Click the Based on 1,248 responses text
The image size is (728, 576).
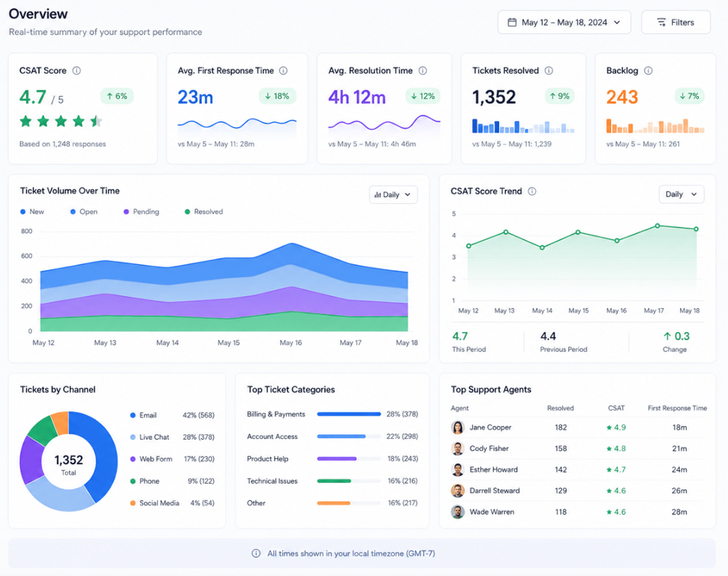[x=63, y=144]
